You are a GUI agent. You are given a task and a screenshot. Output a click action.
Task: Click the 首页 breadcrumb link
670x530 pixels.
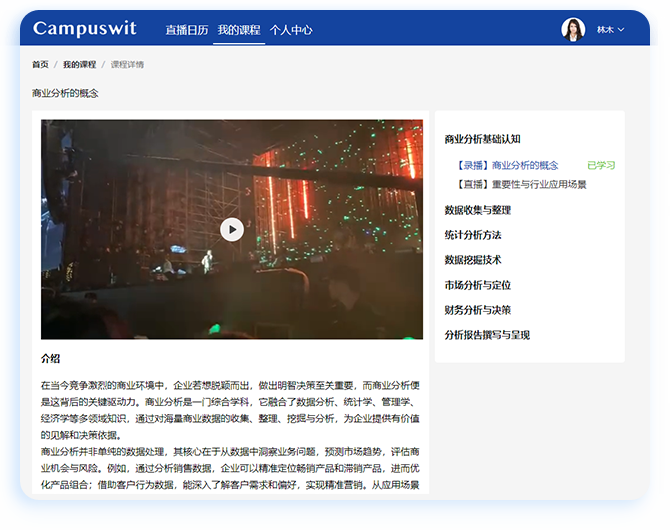pos(40,64)
